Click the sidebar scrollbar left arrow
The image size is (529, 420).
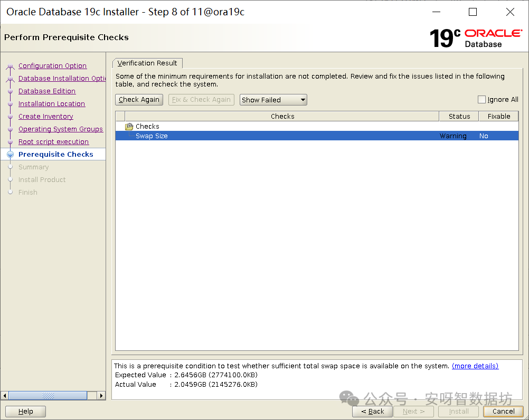coord(5,395)
